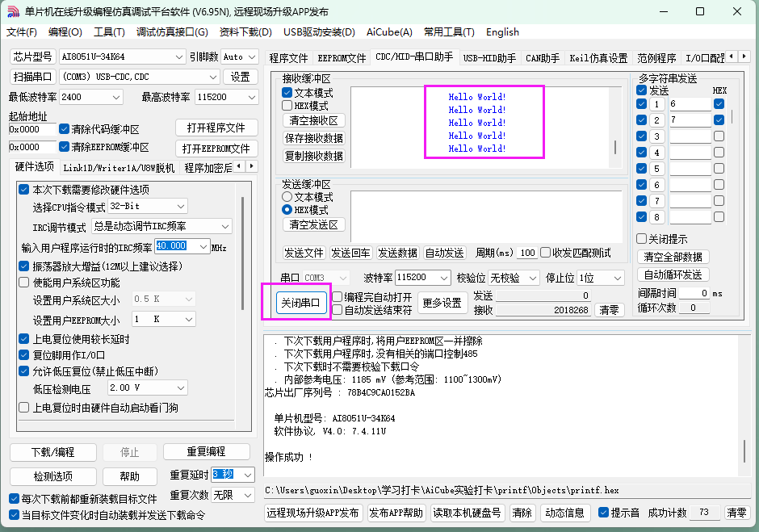Image resolution: width=759 pixels, height=532 pixels.
Task: Toggle 清除EEPROM缓冲区 checkbox
Action: click(x=64, y=147)
